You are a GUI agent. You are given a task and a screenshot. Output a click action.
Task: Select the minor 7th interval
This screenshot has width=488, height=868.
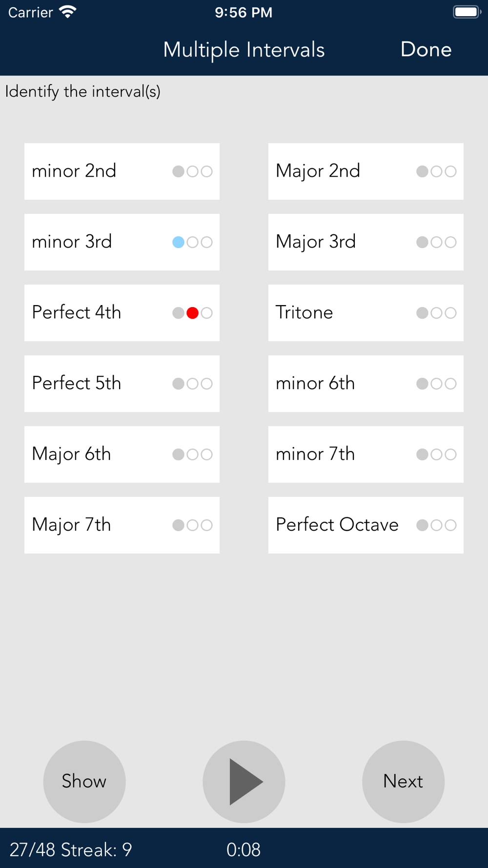tap(366, 455)
